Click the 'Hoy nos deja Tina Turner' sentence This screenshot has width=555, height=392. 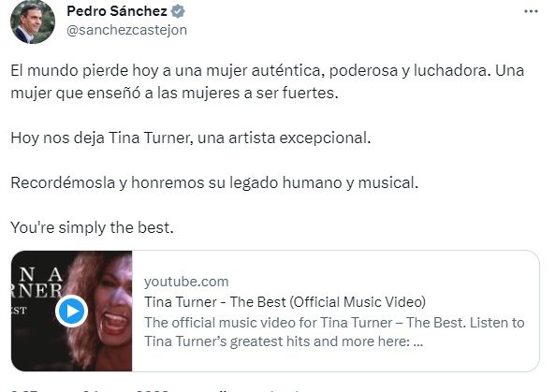[x=191, y=138]
